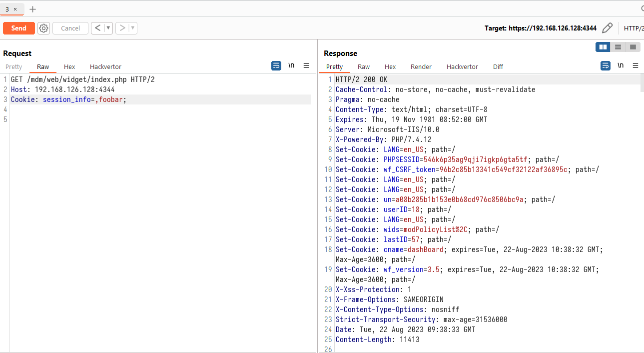The width and height of the screenshot is (644, 353).
Task: Toggle the \n non-printable characters icon in Request pane
Action: coord(291,65)
